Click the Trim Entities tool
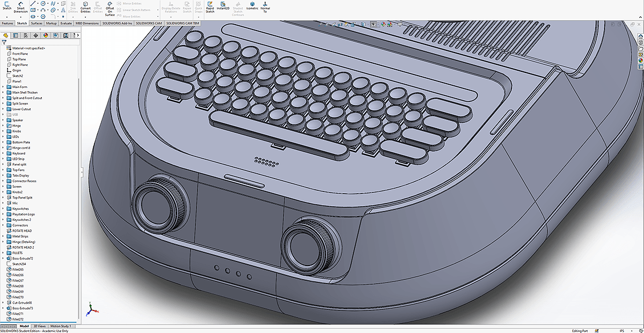644x333 pixels. 73,8
